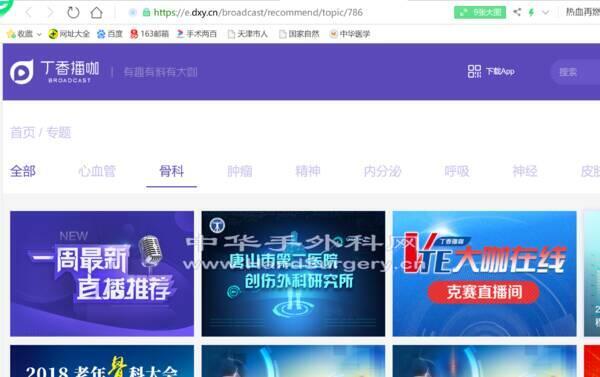Select the 呼吸 category tab

coord(457,171)
